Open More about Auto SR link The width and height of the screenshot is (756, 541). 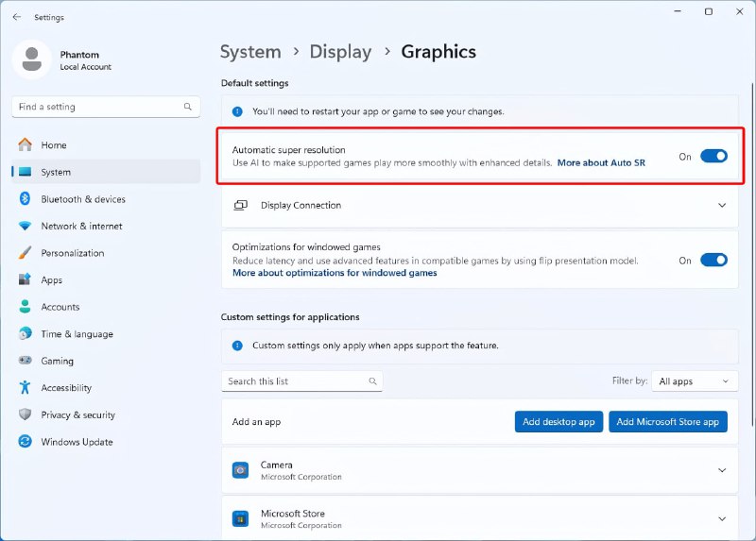(601, 162)
